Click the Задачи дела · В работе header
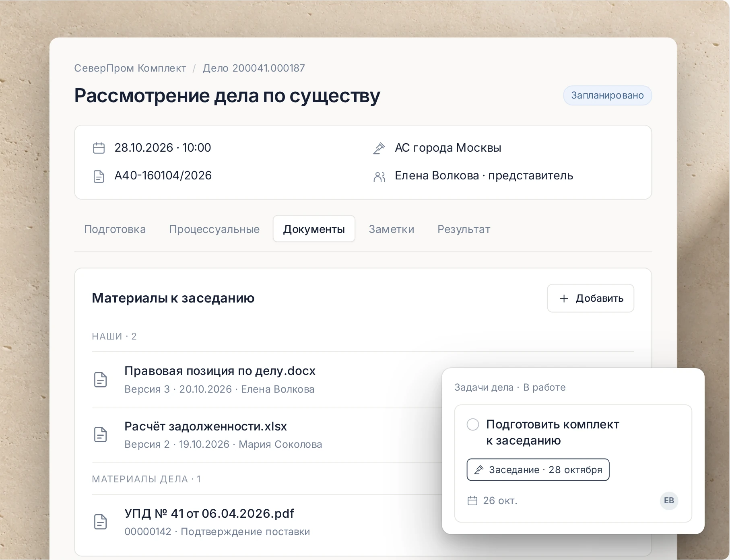This screenshot has height=560, width=730. tap(510, 387)
